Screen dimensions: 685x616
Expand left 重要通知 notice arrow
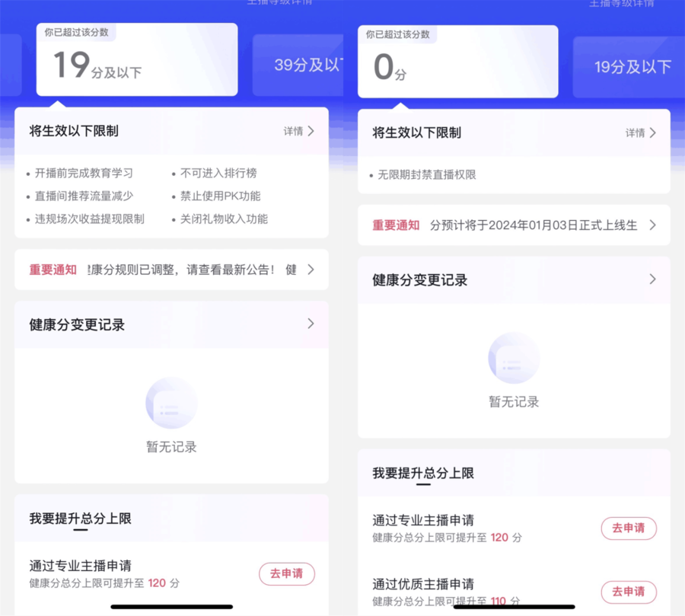[311, 270]
